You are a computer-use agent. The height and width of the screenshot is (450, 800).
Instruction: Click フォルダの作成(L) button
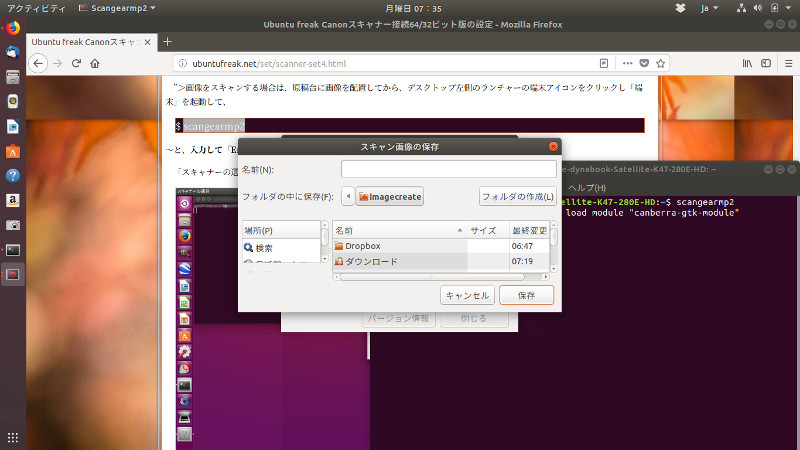click(518, 196)
